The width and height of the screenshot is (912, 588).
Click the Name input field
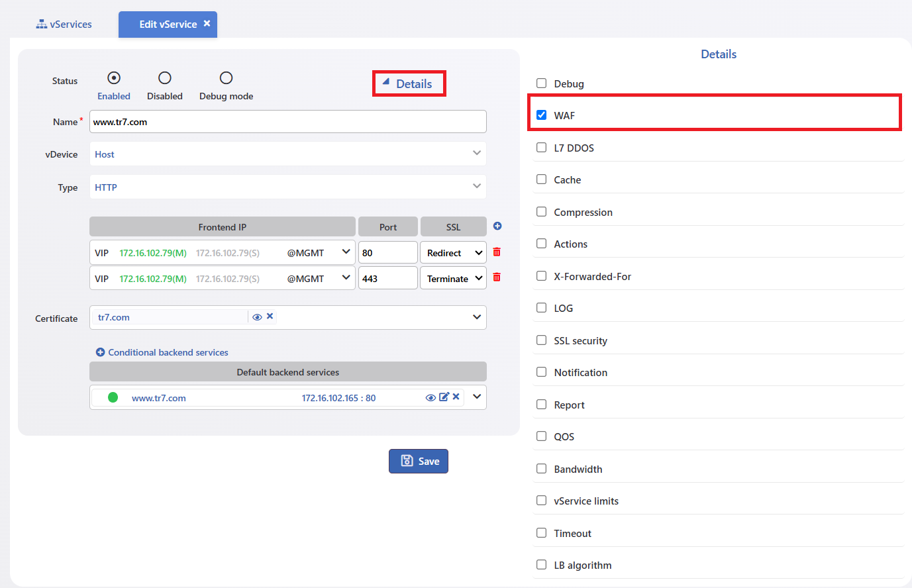288,122
